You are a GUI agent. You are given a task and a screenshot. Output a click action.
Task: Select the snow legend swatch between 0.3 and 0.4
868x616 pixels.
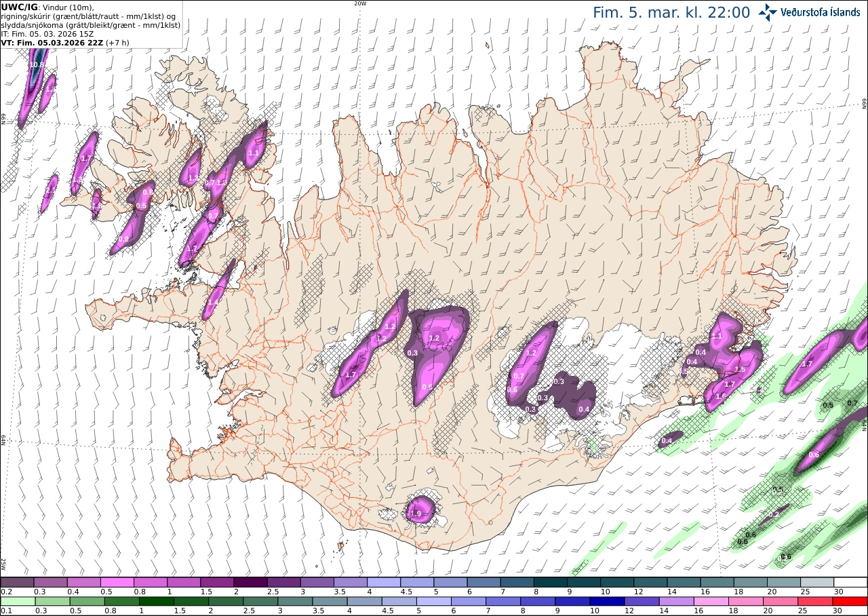(50, 582)
